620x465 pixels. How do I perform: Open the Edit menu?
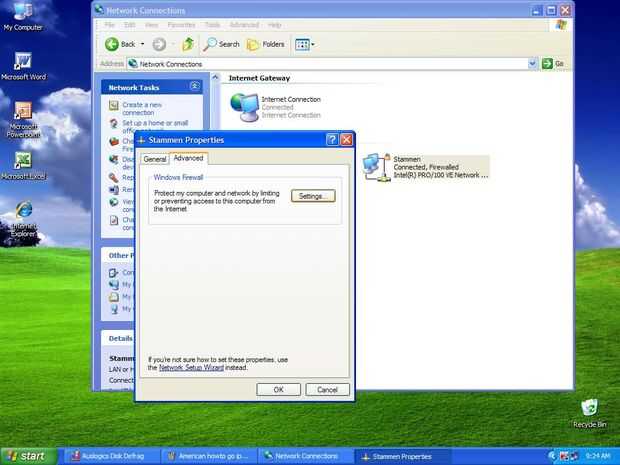coord(129,25)
